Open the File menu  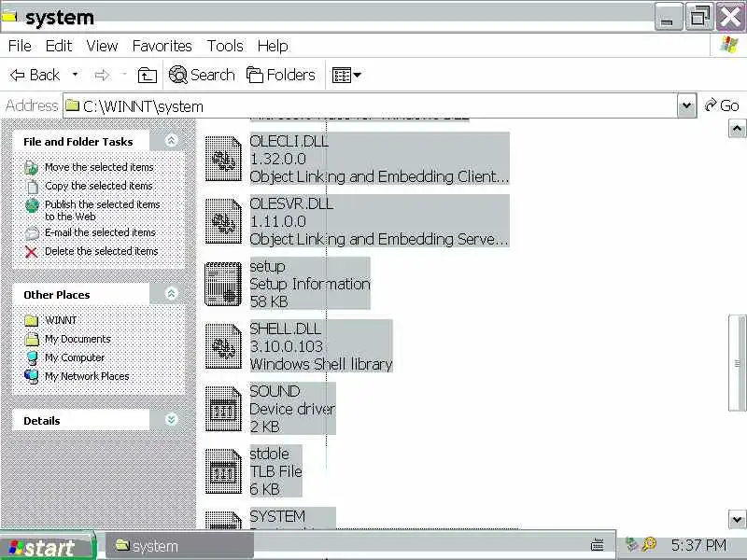pyautogui.click(x=20, y=46)
